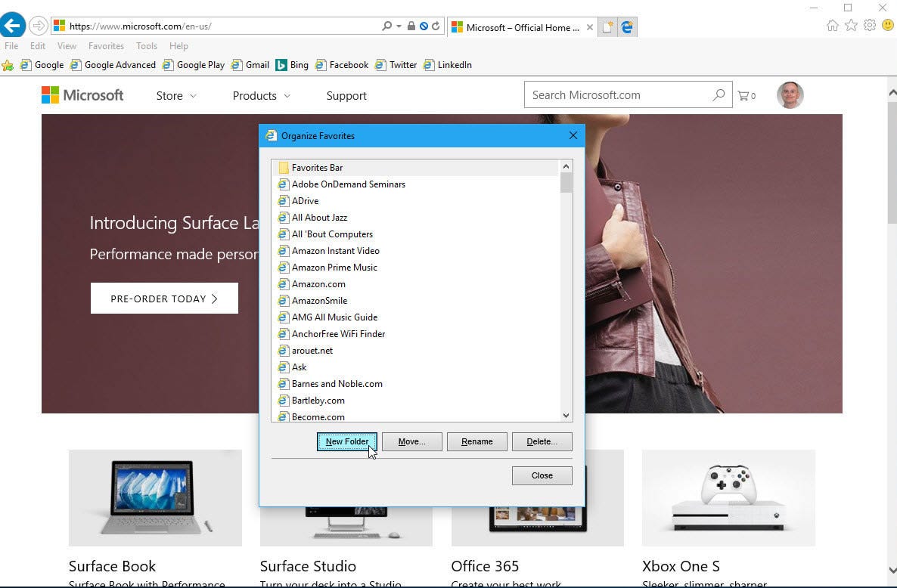Expand the Products dropdown
This screenshot has width=897, height=588.
[260, 96]
